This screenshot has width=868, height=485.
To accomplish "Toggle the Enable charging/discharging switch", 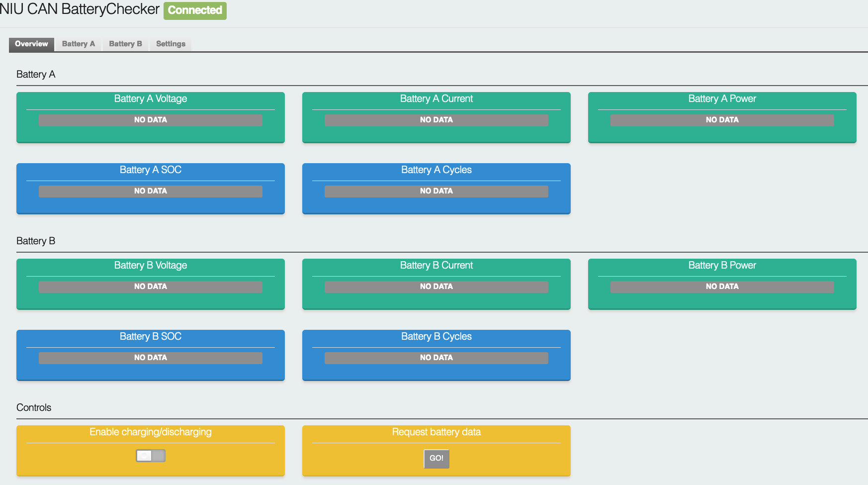I will click(151, 456).
